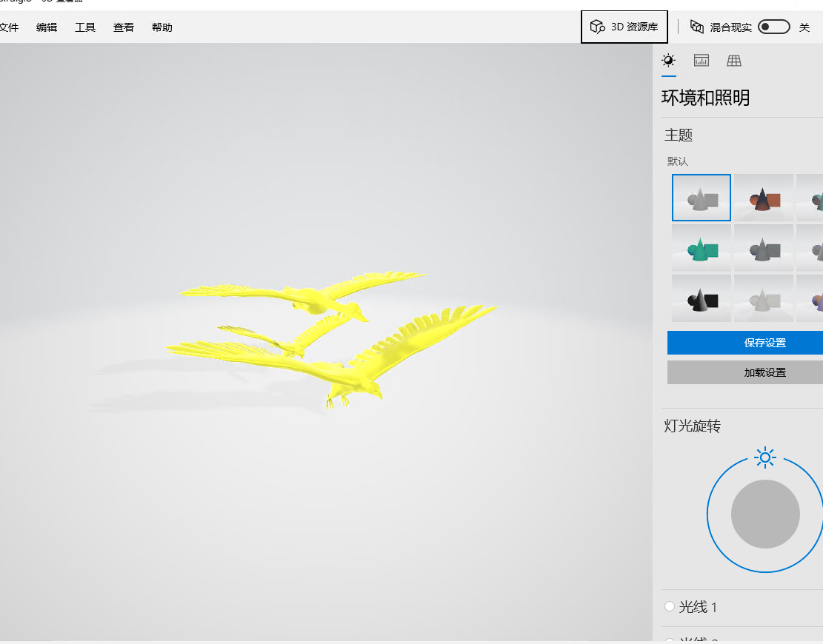This screenshot has height=644, width=823.
Task: Open the 工具 menu
Action: point(85,27)
